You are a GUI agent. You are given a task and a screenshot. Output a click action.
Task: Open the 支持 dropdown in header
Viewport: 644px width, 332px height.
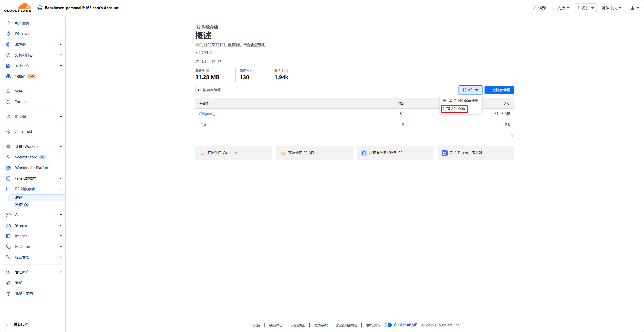pyautogui.click(x=563, y=8)
